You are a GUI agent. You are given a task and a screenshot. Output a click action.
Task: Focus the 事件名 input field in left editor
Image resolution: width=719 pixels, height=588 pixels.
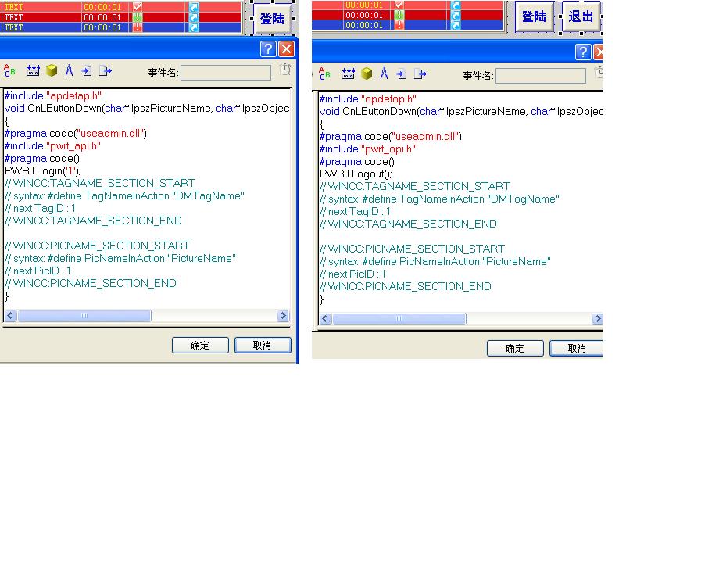coord(226,73)
